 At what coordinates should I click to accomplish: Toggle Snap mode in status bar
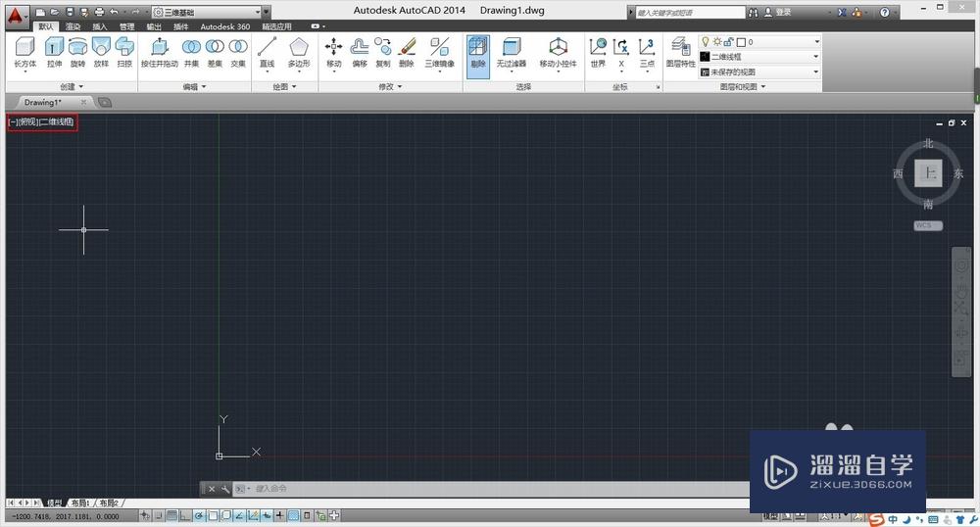159,516
